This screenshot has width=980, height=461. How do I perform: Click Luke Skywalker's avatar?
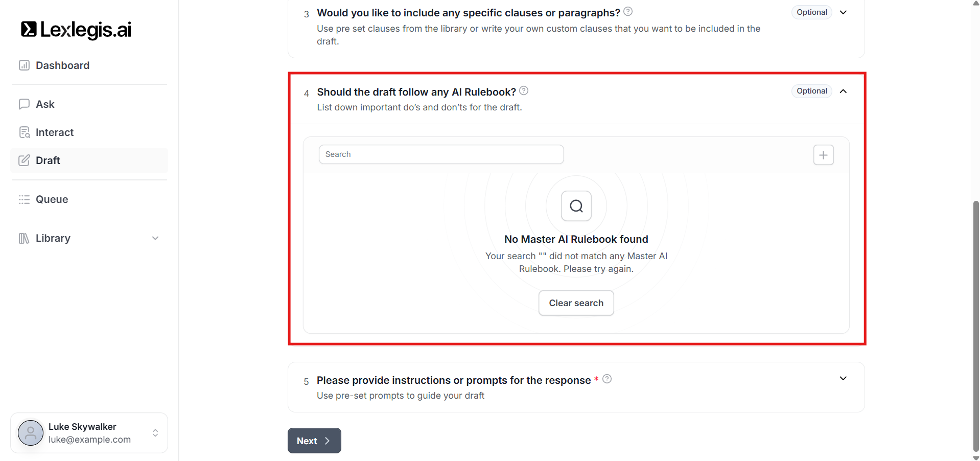(x=31, y=433)
